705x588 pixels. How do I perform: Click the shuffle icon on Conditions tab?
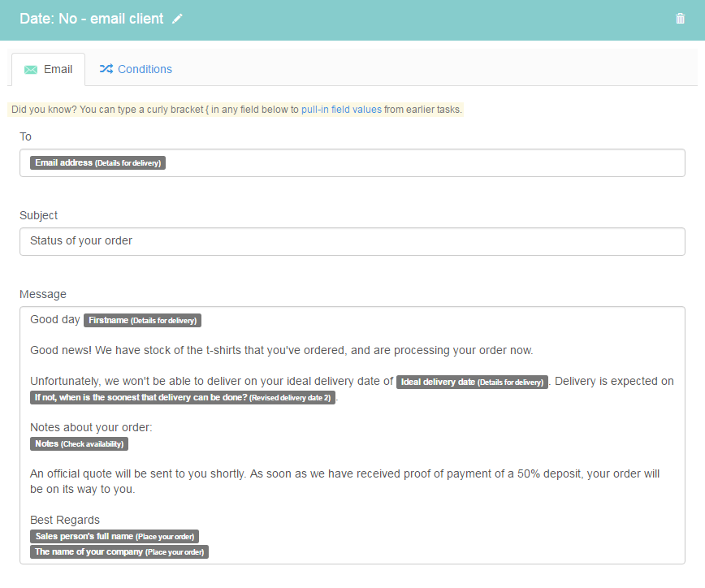pos(106,69)
